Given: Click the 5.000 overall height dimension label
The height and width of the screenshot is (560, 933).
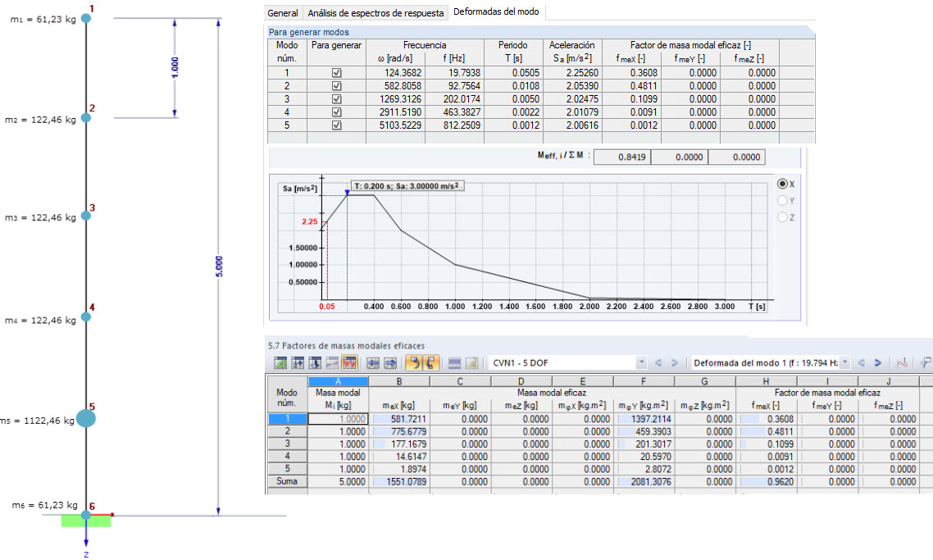Looking at the screenshot, I should (x=219, y=266).
